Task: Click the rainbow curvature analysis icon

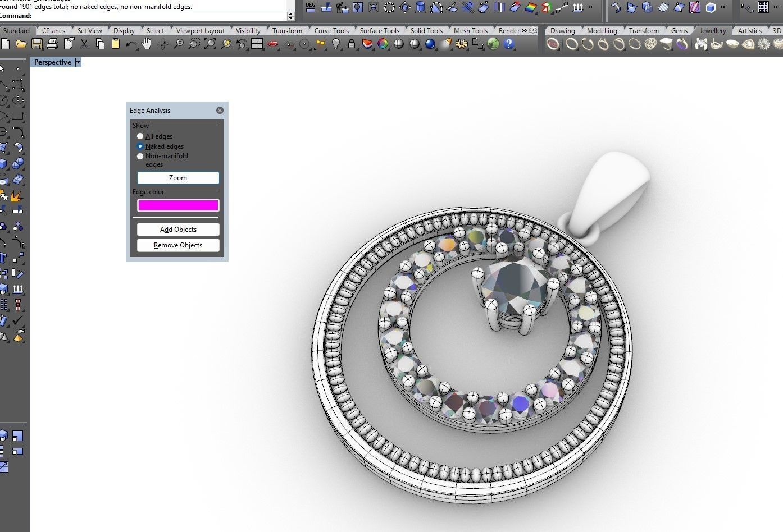Action: (x=531, y=7)
